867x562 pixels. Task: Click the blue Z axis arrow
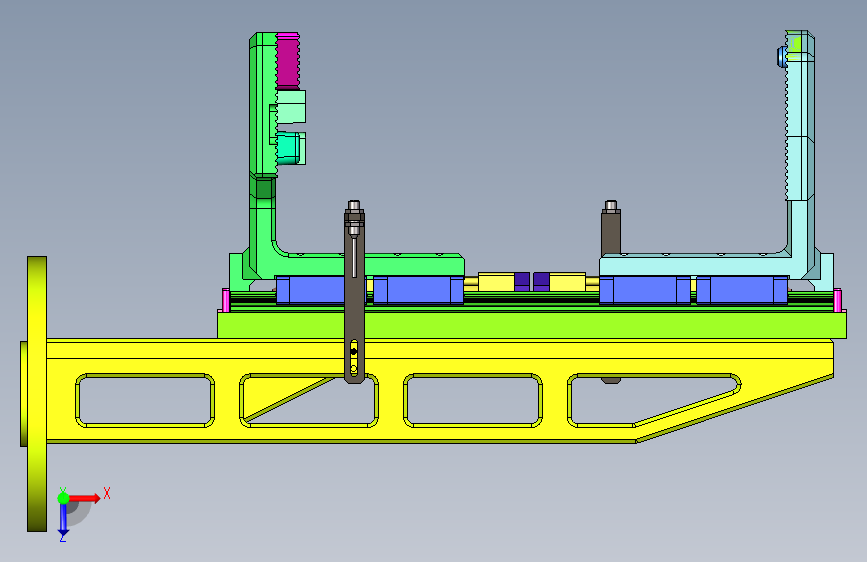tap(63, 520)
